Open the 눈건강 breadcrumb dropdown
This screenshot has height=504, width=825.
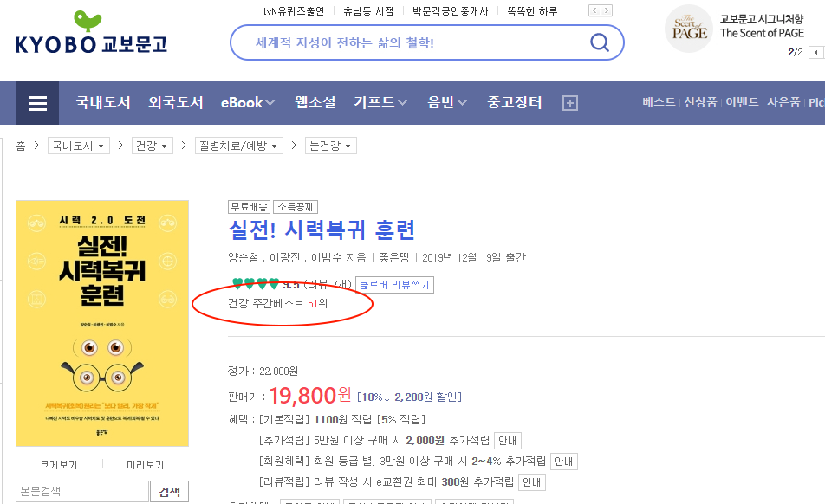pyautogui.click(x=330, y=145)
